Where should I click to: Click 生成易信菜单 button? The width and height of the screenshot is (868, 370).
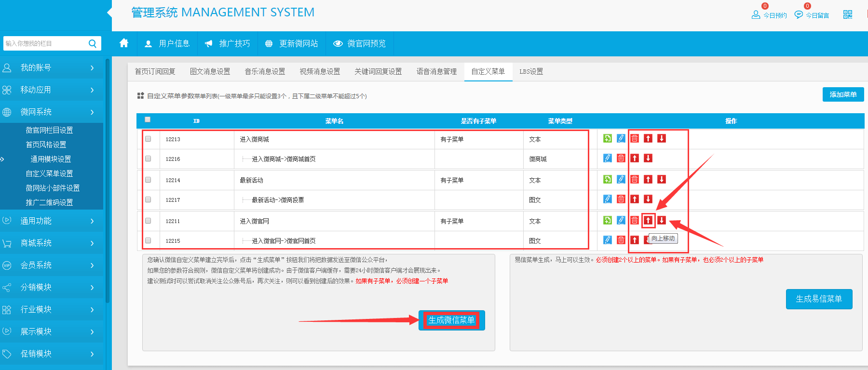coord(819,299)
